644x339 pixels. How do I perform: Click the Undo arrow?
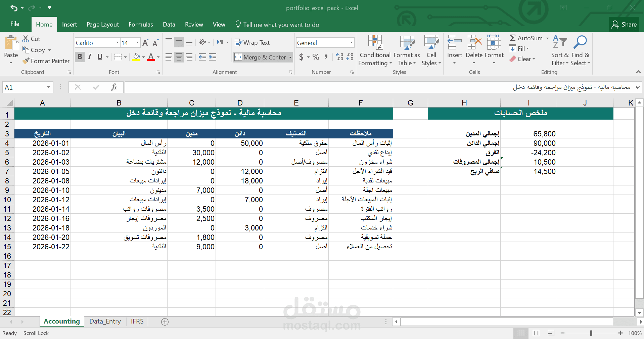14,8
